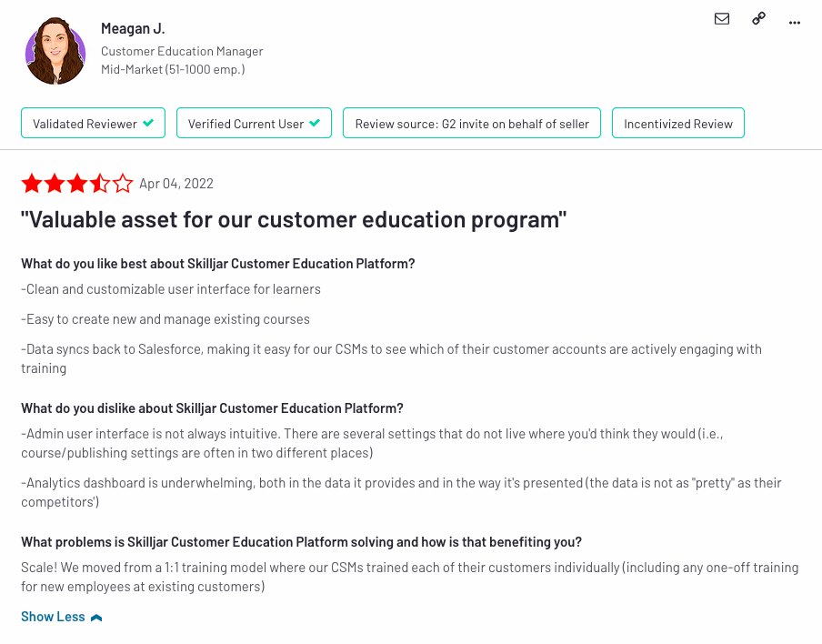This screenshot has height=644, width=822.
Task: Open the three-dots more options menu
Action: 794,23
